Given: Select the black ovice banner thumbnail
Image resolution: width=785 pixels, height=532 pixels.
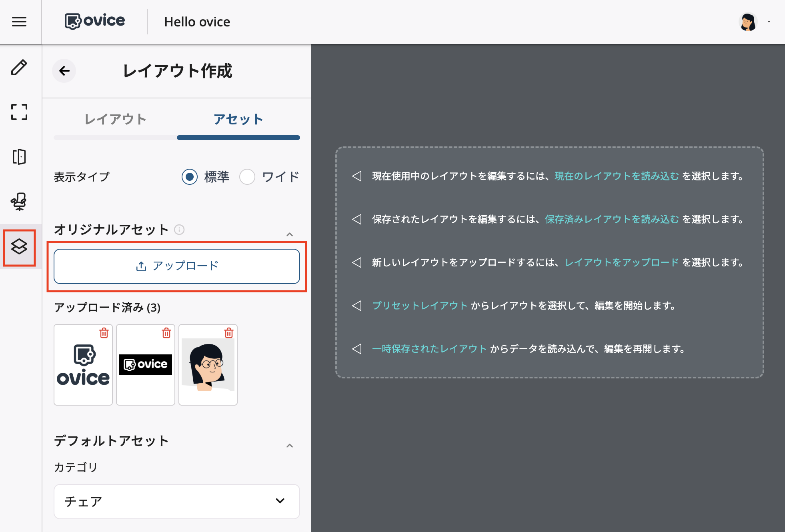Looking at the screenshot, I should [146, 365].
